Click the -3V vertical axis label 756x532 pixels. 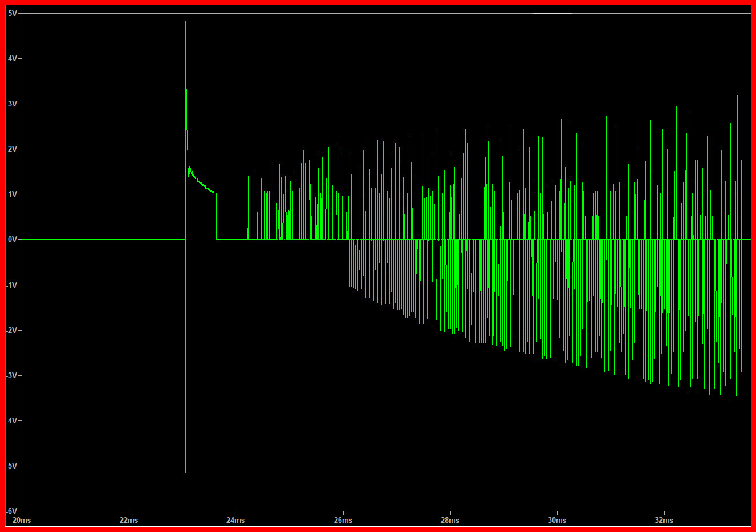click(11, 375)
